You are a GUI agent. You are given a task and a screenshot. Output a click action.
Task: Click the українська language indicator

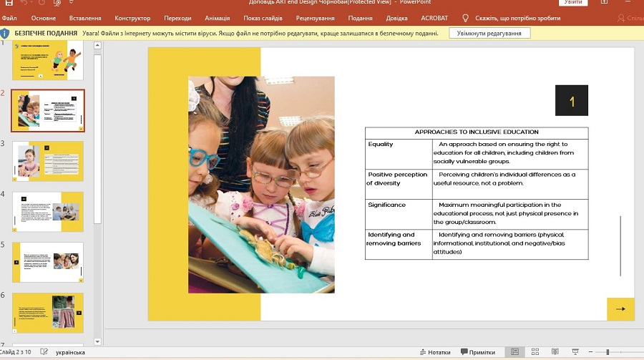coord(70,352)
